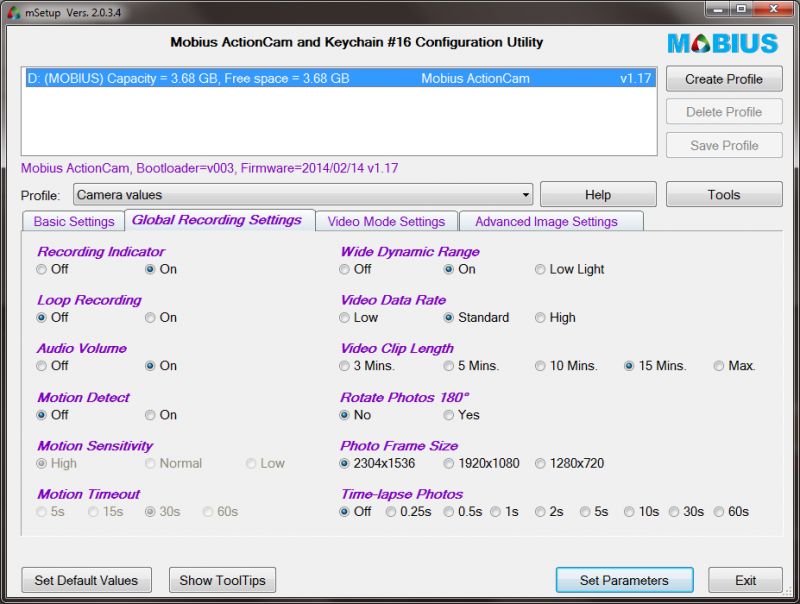Click the Motion Timeout 15s option
Viewport: 800px width, 604px height.
click(106, 512)
